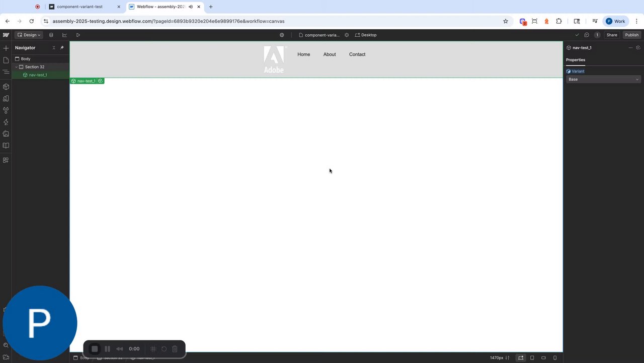The image size is (644, 363).
Task: Click the globe locale icon
Action: 282,35
